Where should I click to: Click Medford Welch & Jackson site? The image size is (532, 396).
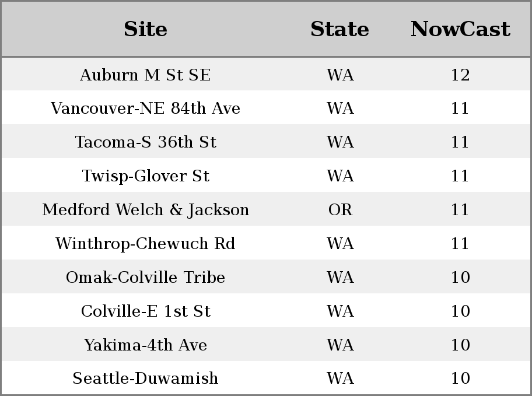coord(145,210)
